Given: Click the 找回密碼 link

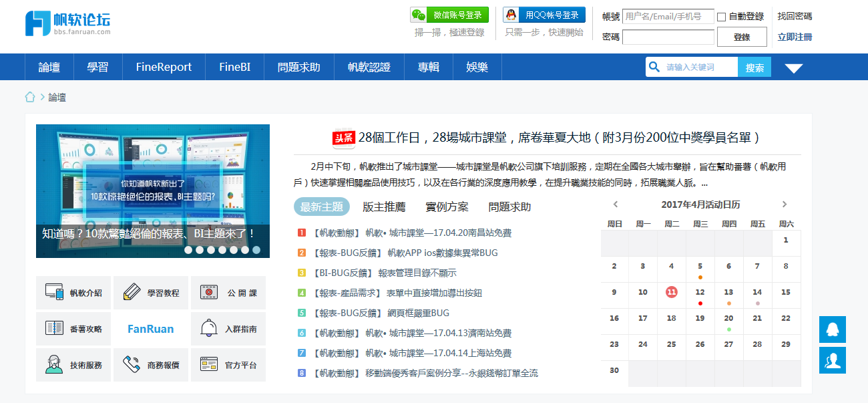Looking at the screenshot, I should tap(795, 17).
